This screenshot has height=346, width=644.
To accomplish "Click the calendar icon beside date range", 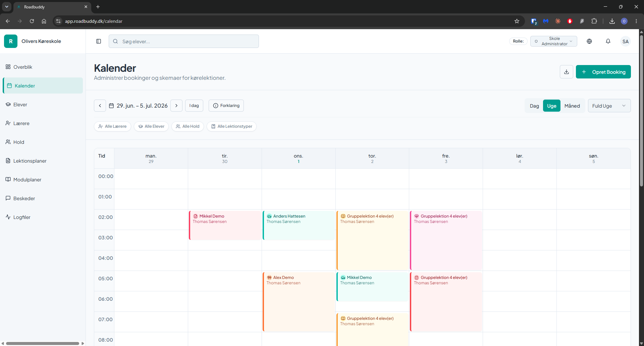I will [111, 106].
